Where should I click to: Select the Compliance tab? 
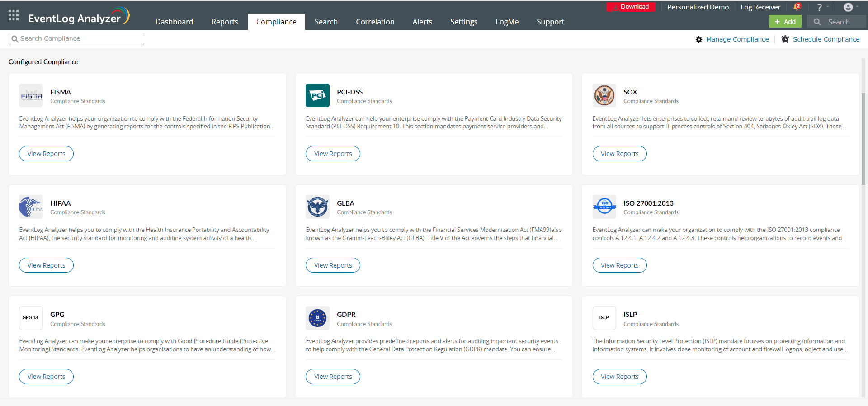(x=276, y=22)
